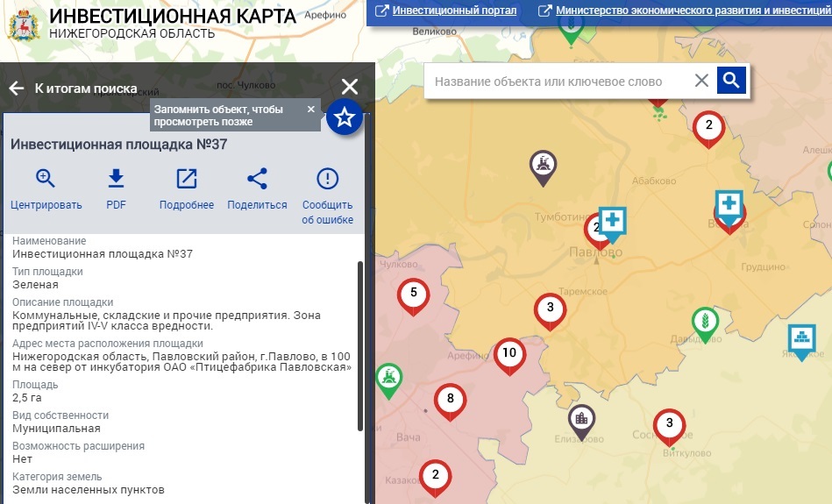
Task: Close the object details panel
Action: coord(350,87)
